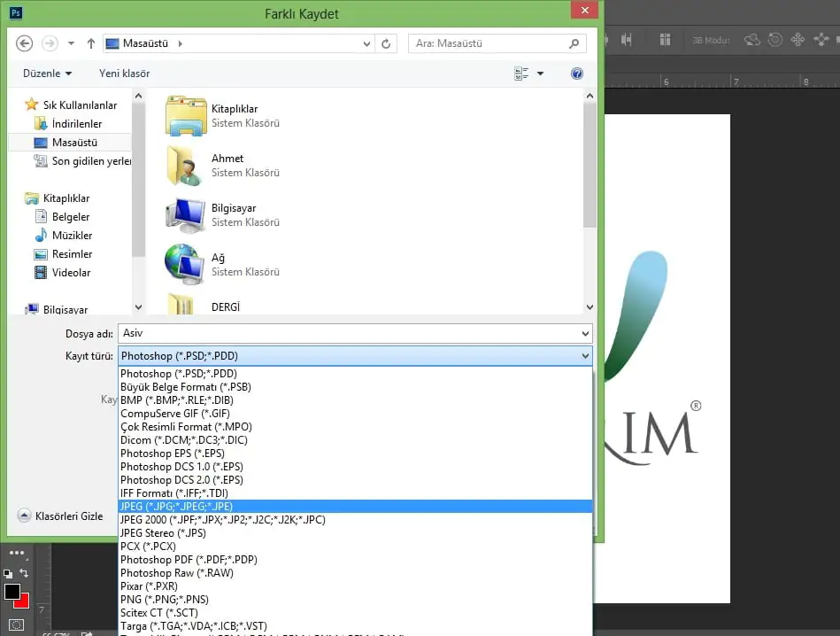840x636 pixels.
Task: Open the Edit Toolbar three-dots icon
Action: pyautogui.click(x=16, y=553)
